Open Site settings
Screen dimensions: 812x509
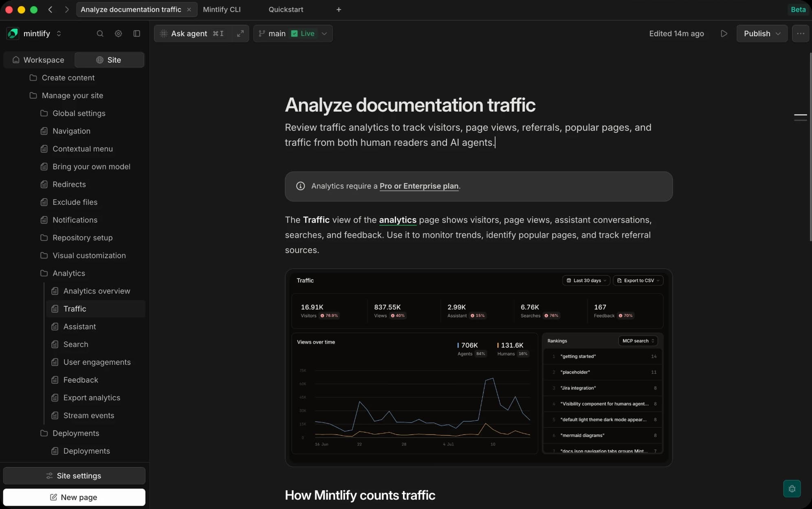[74, 476]
